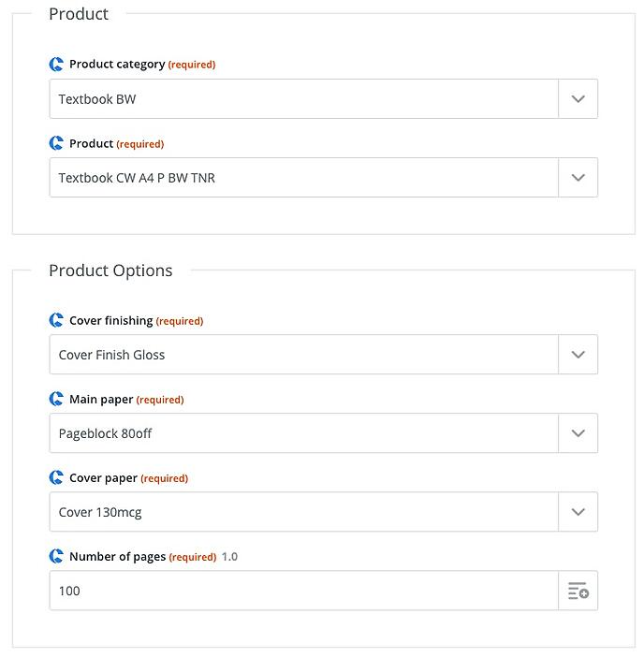Click the Product section heading
This screenshot has height=658, width=644.
(79, 14)
